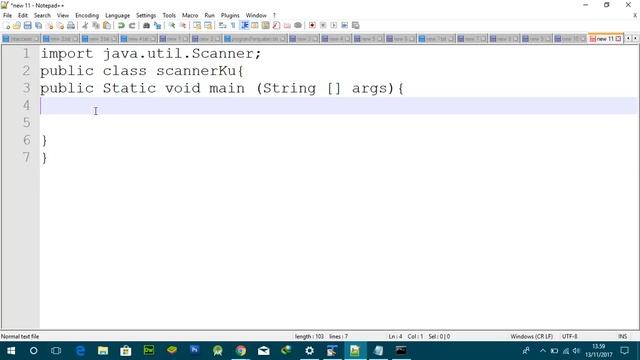Zoom in using the toolbar zoom-in icon

(172, 26)
